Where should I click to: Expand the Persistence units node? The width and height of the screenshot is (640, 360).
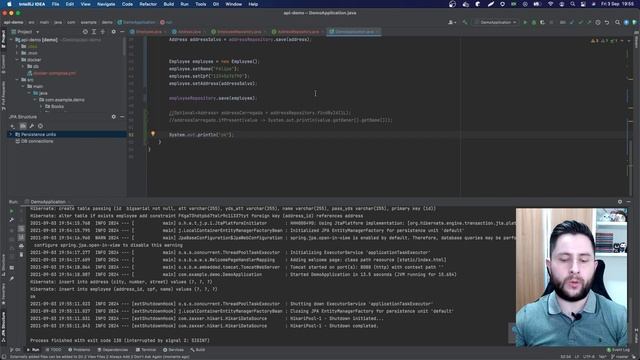pos(11,134)
